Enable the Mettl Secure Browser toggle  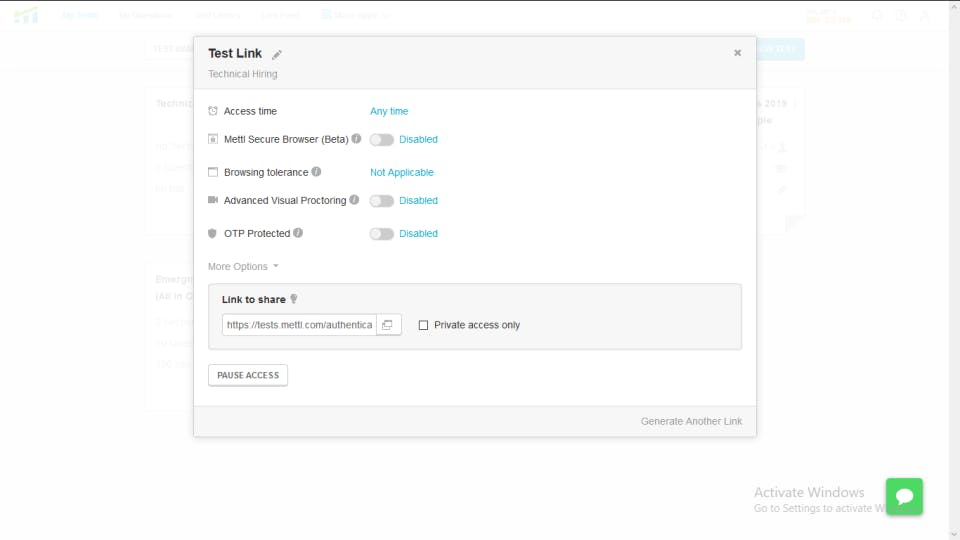381,140
